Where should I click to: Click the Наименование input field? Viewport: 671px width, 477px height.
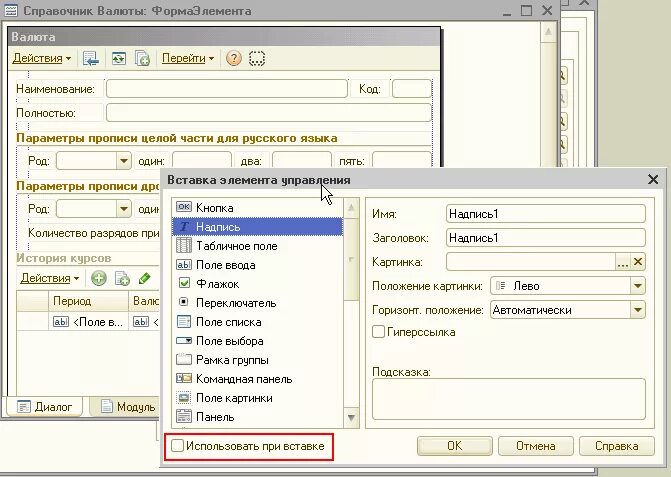(x=227, y=89)
